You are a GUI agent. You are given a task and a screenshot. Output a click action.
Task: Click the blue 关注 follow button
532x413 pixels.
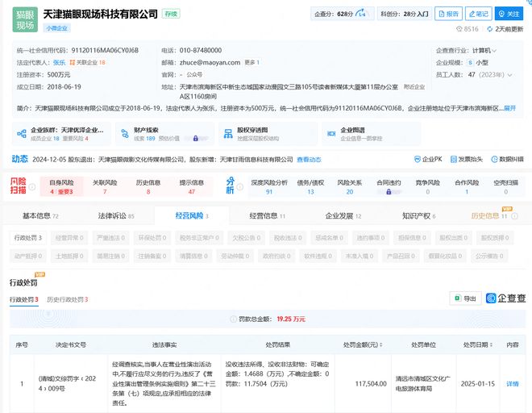pos(509,14)
